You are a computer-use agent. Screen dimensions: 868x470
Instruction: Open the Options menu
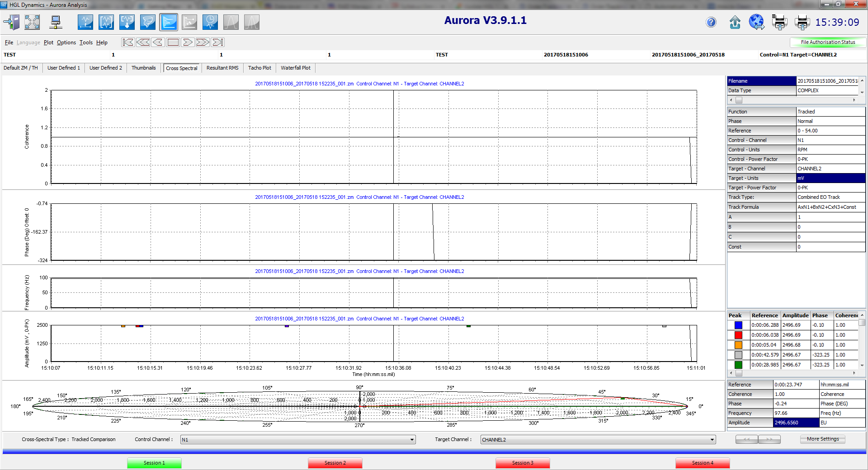66,42
